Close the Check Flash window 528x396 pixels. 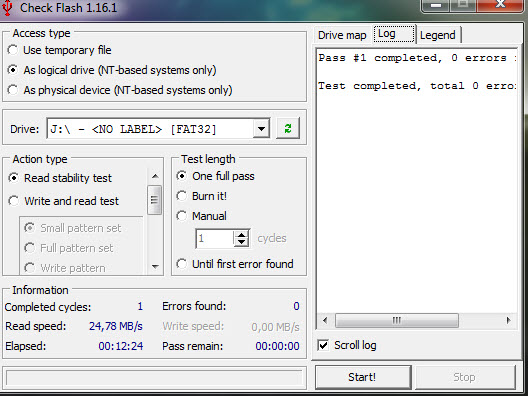coord(500,5)
